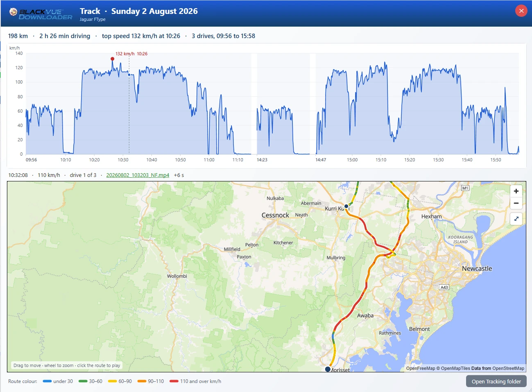Click the Open Tracking folder button

[x=496, y=381]
